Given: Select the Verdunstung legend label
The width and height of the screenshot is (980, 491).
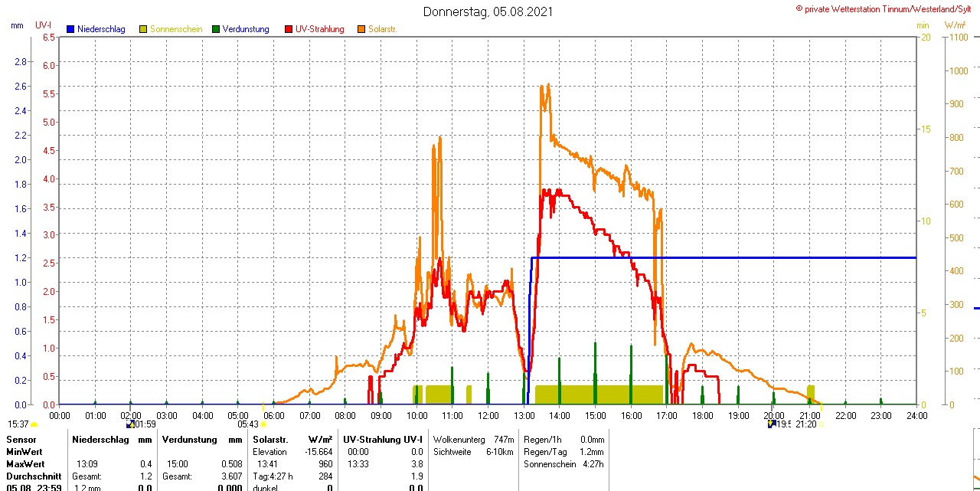Looking at the screenshot, I should [x=246, y=29].
